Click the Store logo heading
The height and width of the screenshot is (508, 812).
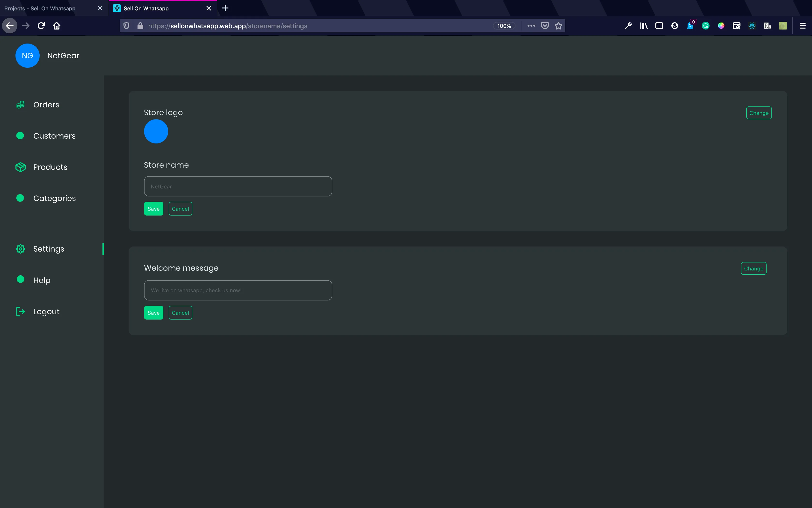(x=163, y=112)
